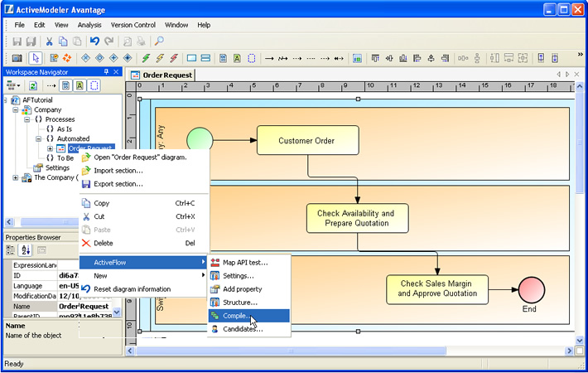Toggle the pin on Workspace Navigator panel

(106, 71)
